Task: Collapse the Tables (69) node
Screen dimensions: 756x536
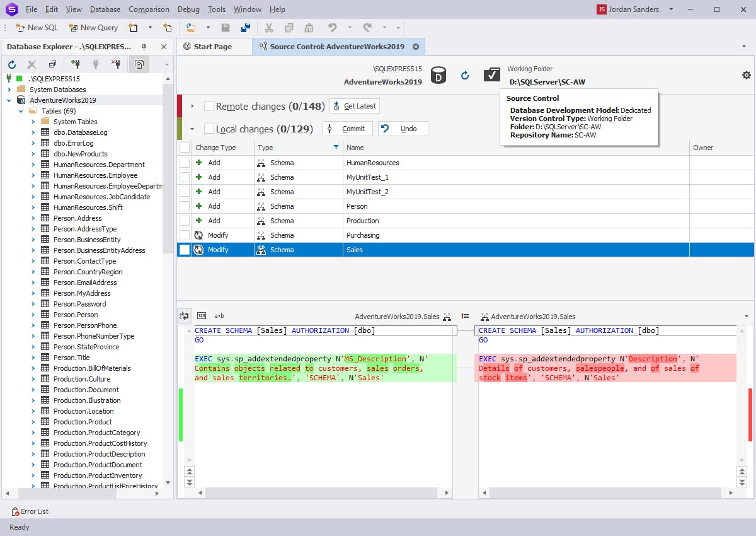Action: (20, 110)
